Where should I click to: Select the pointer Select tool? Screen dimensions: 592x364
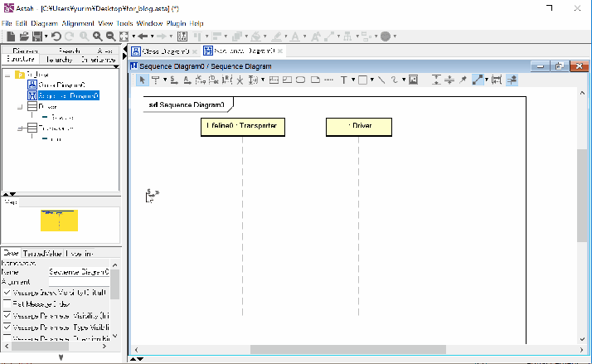coord(142,80)
